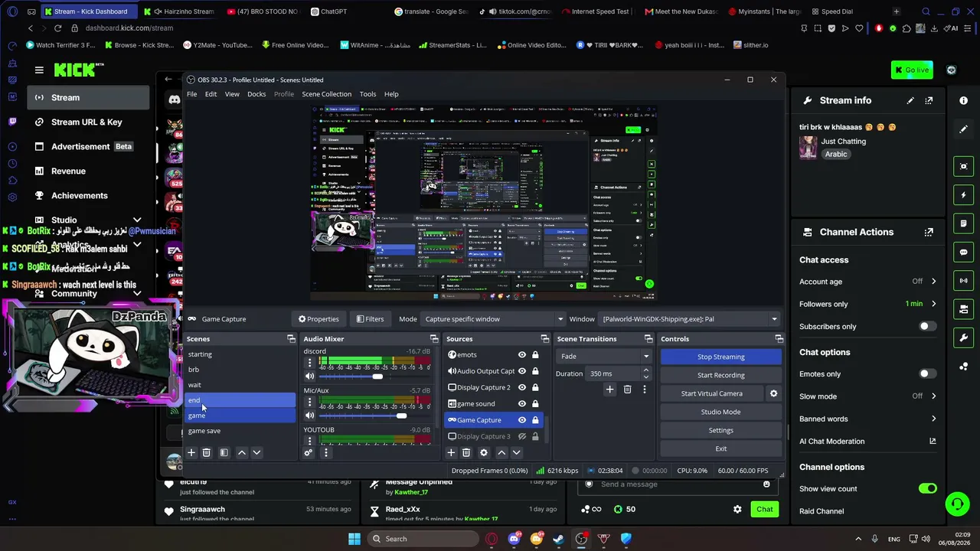The image size is (980, 551).
Task: Expand Banned words setting
Action: [933, 419]
